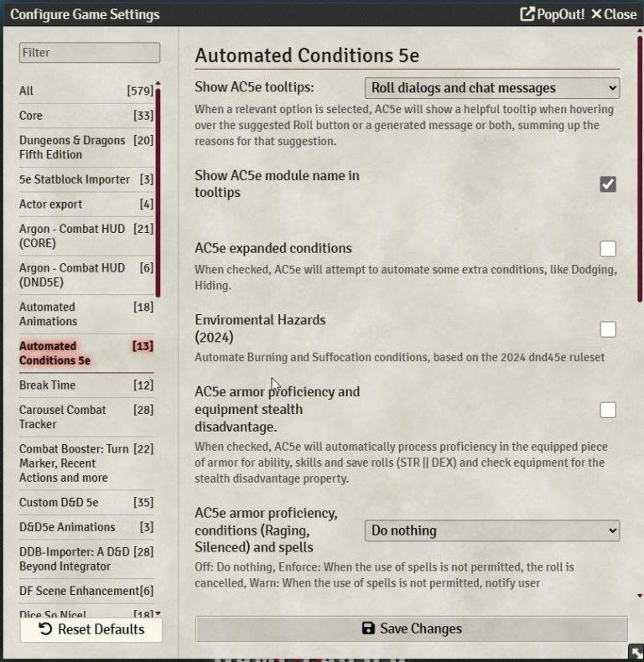Click the 'Enviromental Hazards (2024)' label

260,328
